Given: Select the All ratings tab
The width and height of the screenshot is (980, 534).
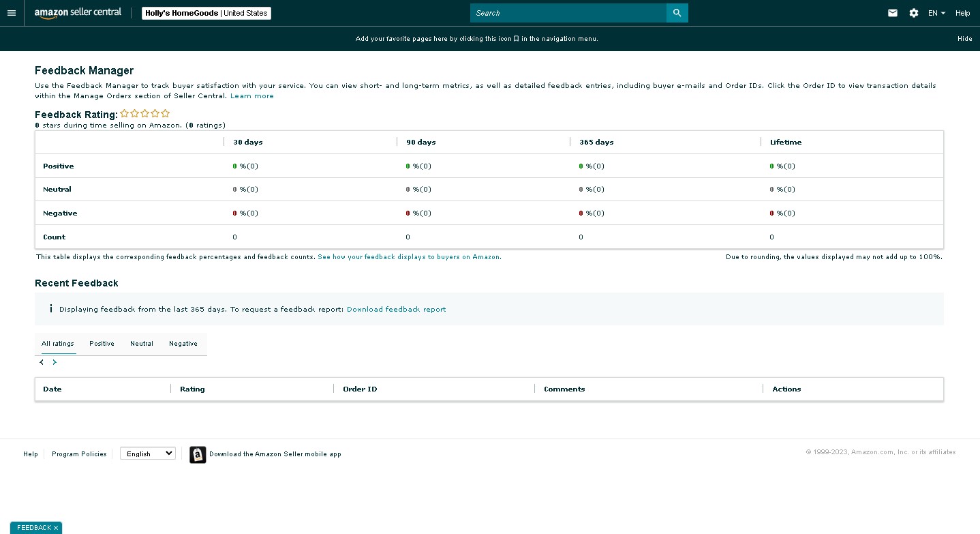Looking at the screenshot, I should pos(57,344).
